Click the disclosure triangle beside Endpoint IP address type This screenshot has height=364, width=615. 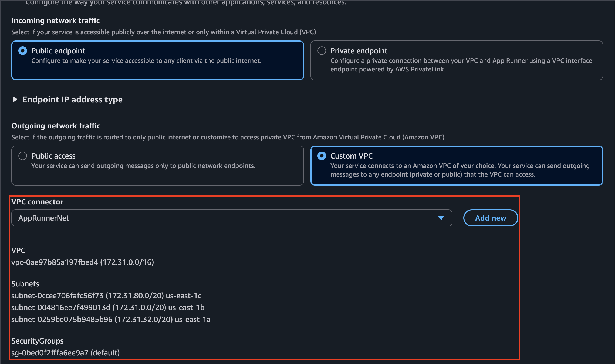pyautogui.click(x=15, y=99)
